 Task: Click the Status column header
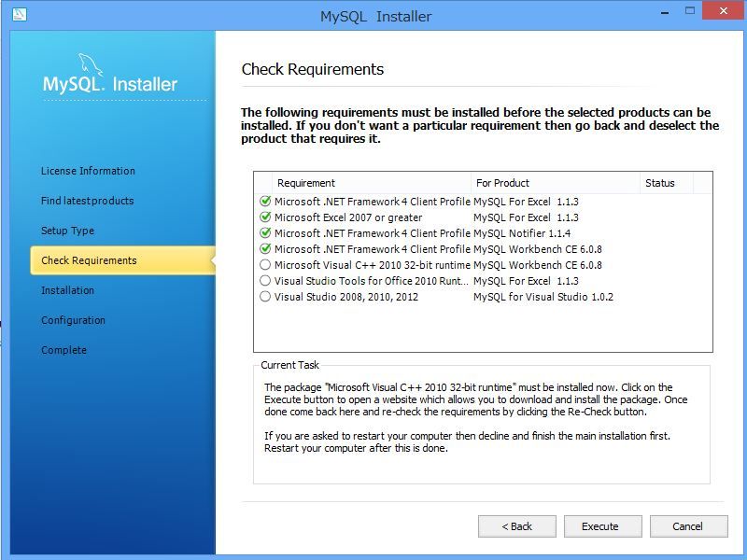(x=666, y=183)
